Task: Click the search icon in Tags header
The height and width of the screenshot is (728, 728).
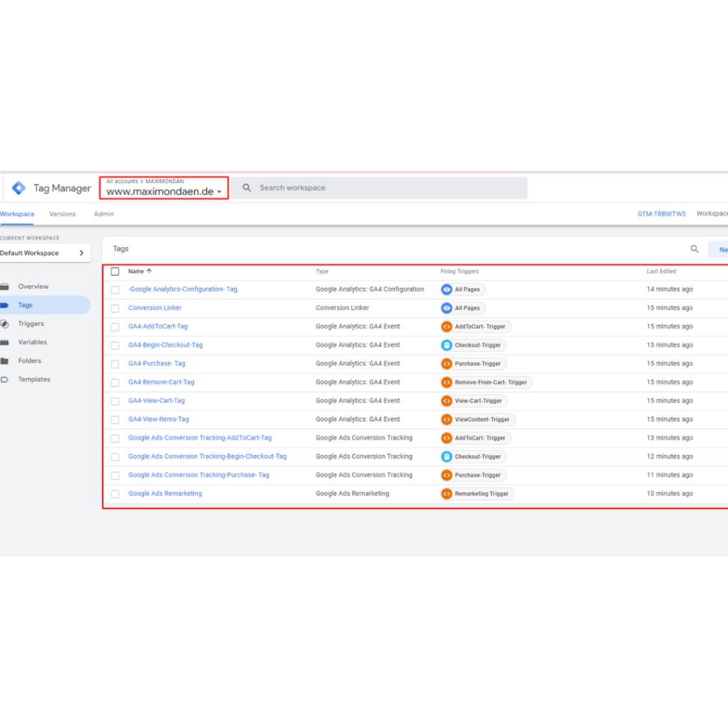Action: [x=695, y=249]
